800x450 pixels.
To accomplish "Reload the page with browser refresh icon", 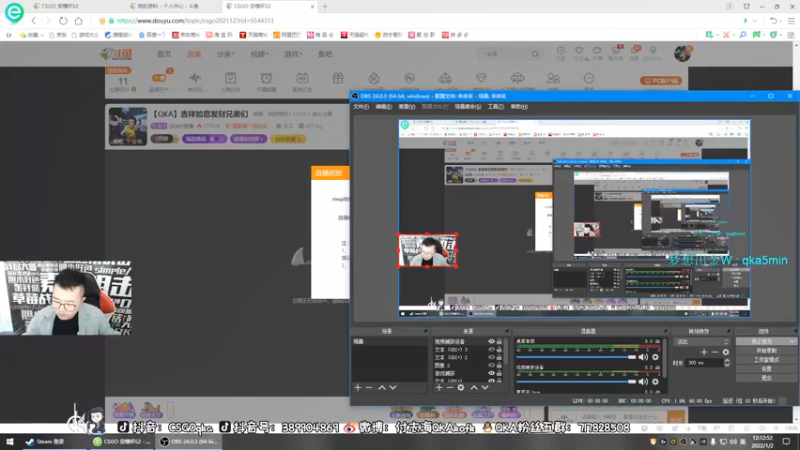I will click(x=63, y=21).
